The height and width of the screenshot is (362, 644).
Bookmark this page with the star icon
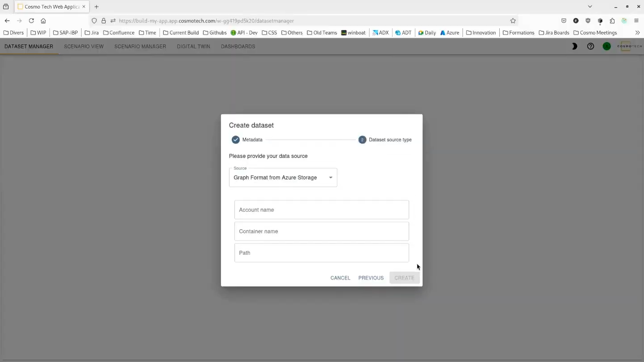point(513,21)
